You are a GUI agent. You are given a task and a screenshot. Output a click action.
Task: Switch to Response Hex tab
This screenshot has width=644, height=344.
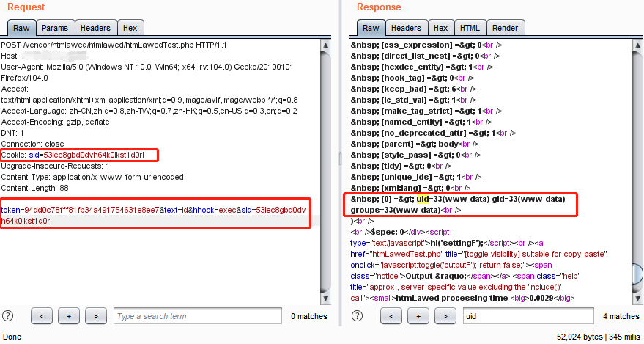(x=441, y=28)
